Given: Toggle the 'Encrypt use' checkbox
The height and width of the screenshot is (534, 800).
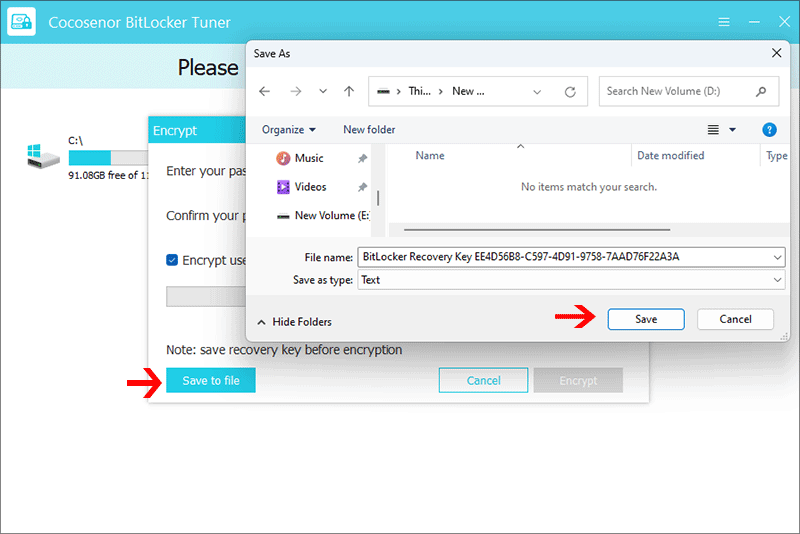Looking at the screenshot, I should (172, 260).
